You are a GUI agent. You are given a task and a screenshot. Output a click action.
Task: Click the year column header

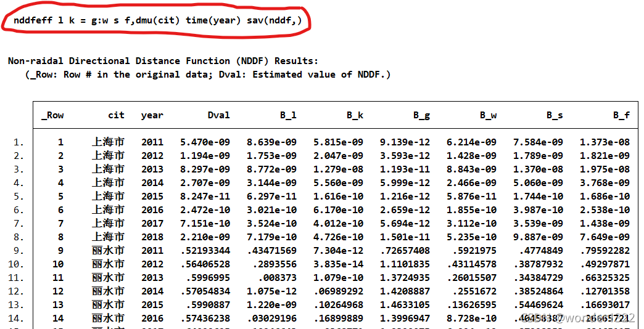(152, 115)
